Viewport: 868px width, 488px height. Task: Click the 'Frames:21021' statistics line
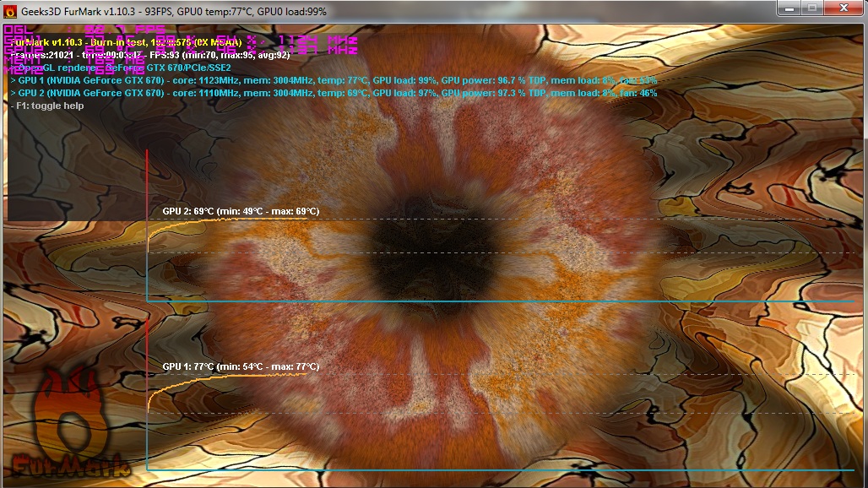tap(149, 56)
